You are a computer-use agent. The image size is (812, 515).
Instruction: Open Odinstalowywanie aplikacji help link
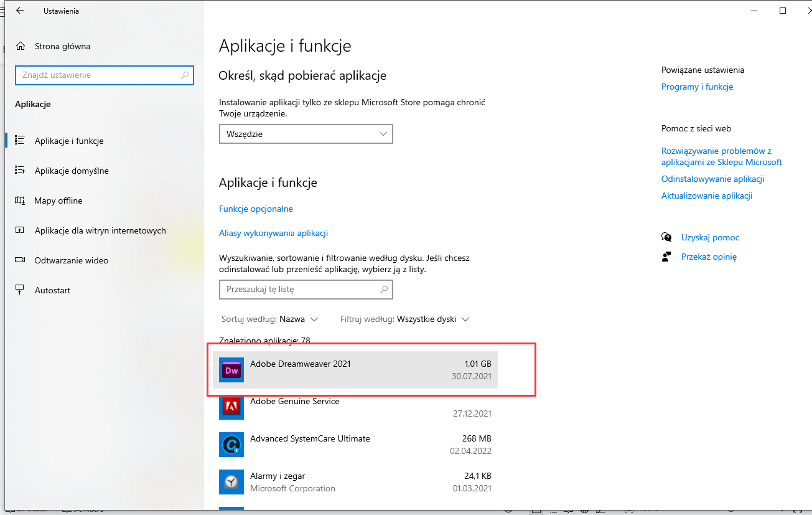712,179
